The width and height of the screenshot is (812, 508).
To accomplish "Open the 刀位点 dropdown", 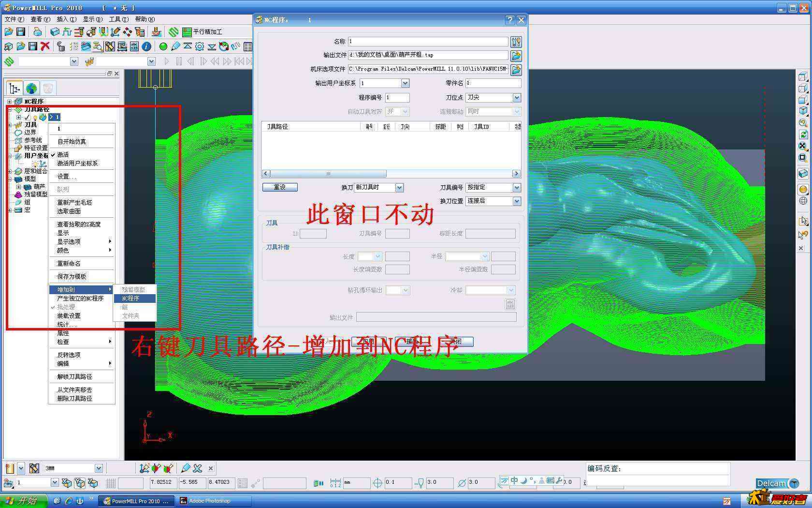I will (x=517, y=98).
